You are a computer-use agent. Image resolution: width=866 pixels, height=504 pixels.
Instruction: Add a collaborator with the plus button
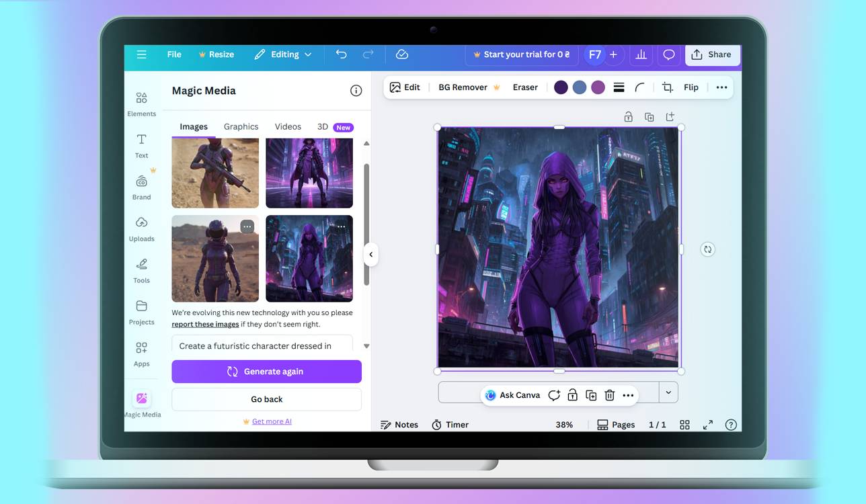tap(614, 54)
